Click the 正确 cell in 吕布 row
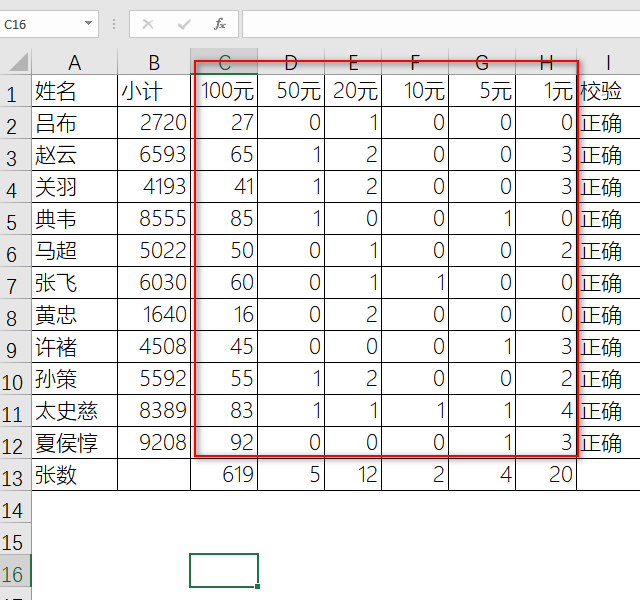Image resolution: width=640 pixels, height=600 pixels. click(608, 123)
